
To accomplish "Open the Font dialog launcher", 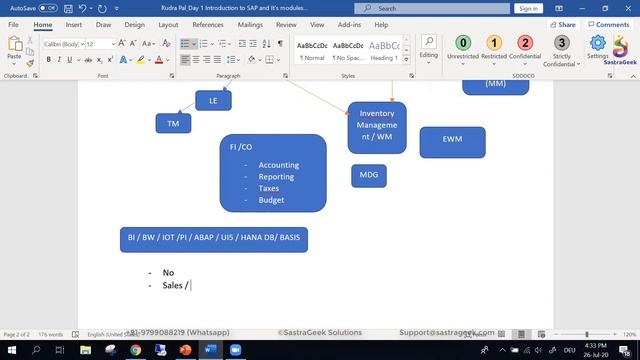I will point(172,76).
